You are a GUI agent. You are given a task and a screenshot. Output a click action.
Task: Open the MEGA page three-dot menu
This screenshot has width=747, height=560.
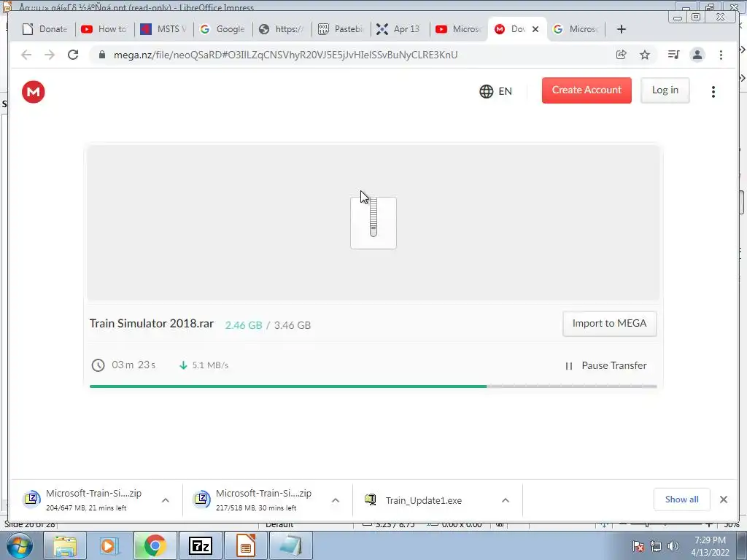tap(713, 92)
